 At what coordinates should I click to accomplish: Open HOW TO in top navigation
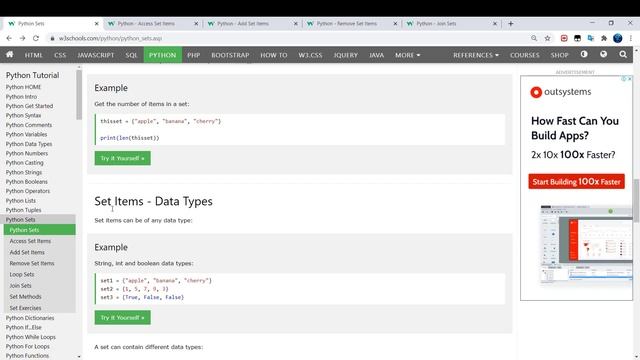[x=274, y=55]
